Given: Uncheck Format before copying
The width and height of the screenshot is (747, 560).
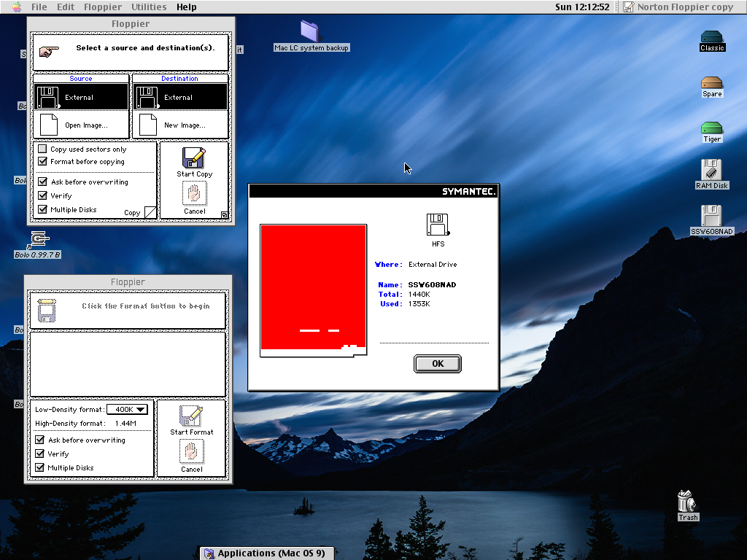Looking at the screenshot, I should [x=42, y=162].
